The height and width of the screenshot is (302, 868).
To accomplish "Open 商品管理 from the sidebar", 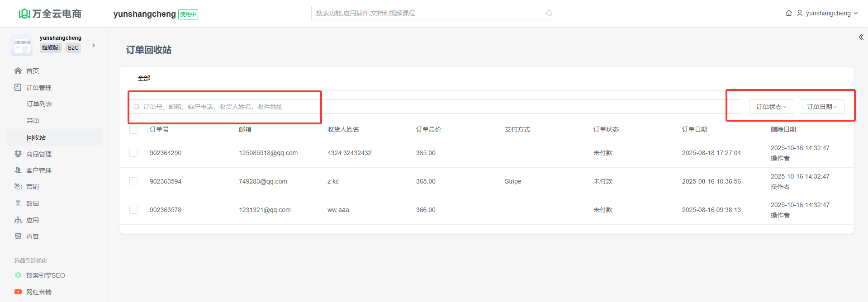I will (x=38, y=154).
